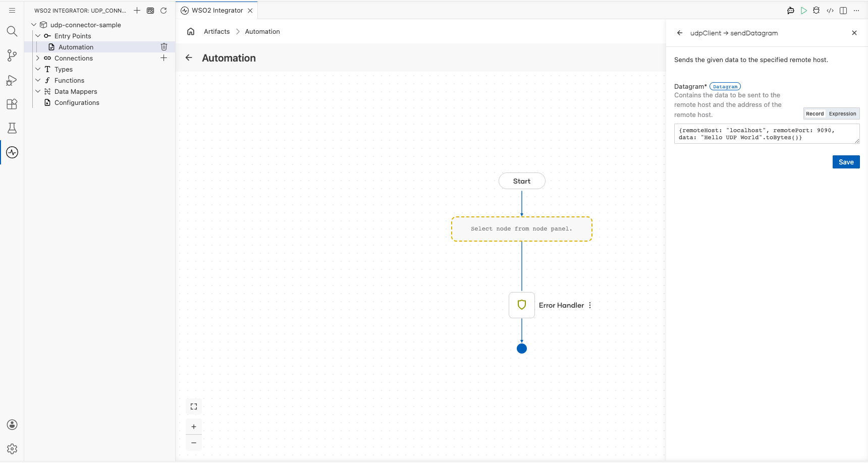Expand the Connections section
Image resolution: width=868 pixels, height=463 pixels.
(x=38, y=58)
